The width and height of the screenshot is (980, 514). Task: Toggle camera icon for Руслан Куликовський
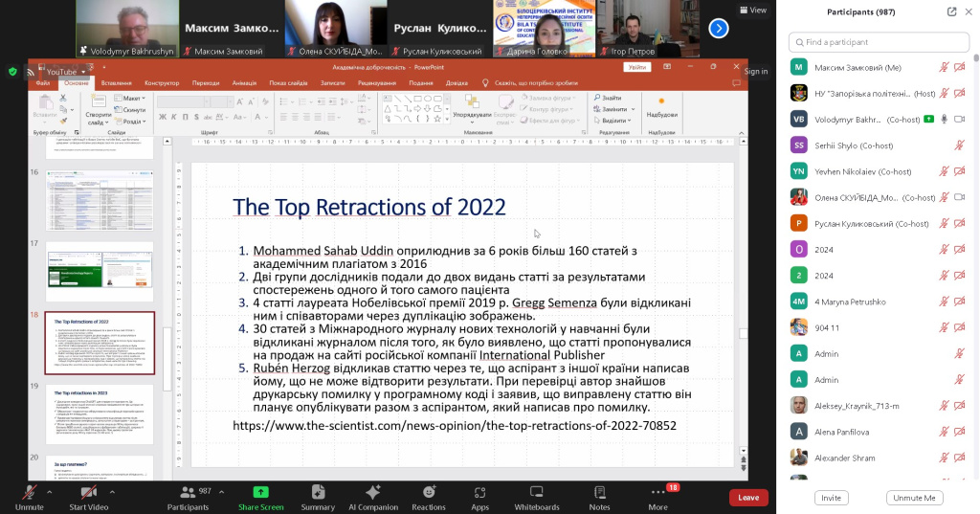(x=959, y=224)
